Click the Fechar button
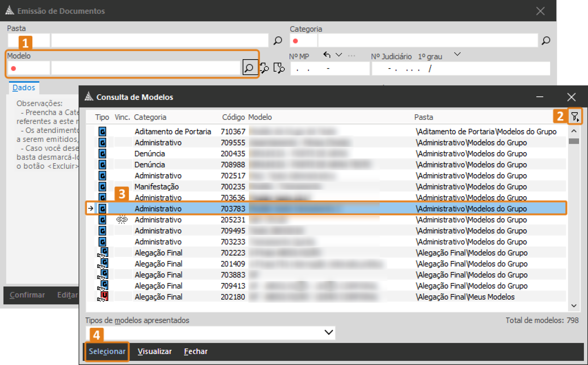Image resolution: width=588 pixels, height=365 pixels. pyautogui.click(x=195, y=351)
